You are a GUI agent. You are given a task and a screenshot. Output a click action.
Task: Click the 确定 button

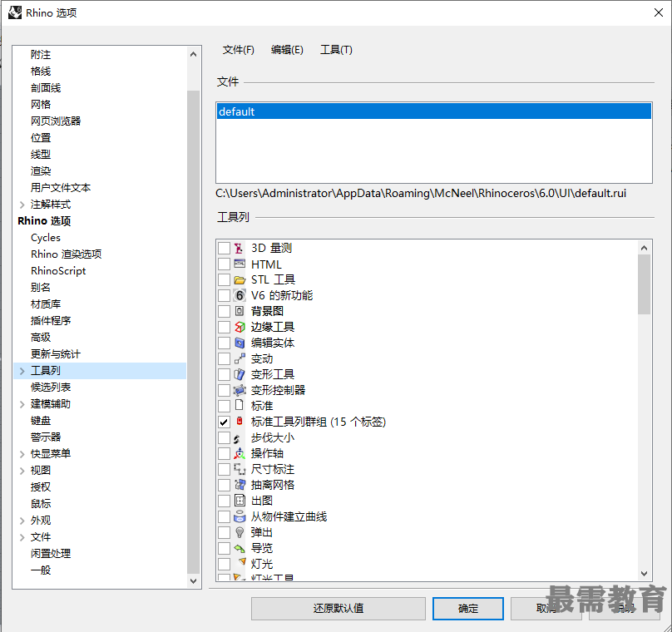468,609
